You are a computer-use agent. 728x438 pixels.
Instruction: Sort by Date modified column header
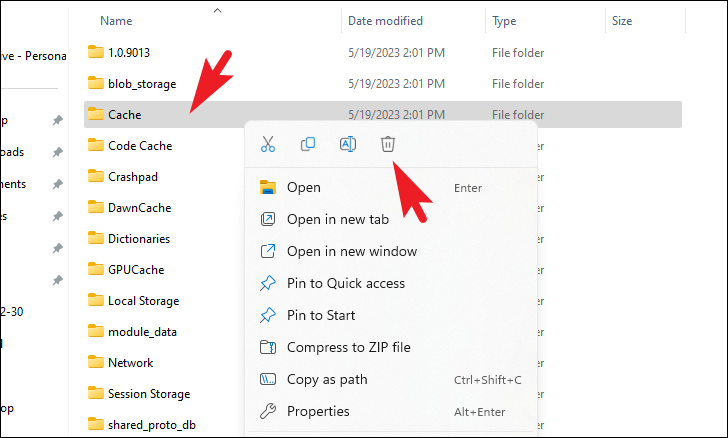(x=385, y=21)
